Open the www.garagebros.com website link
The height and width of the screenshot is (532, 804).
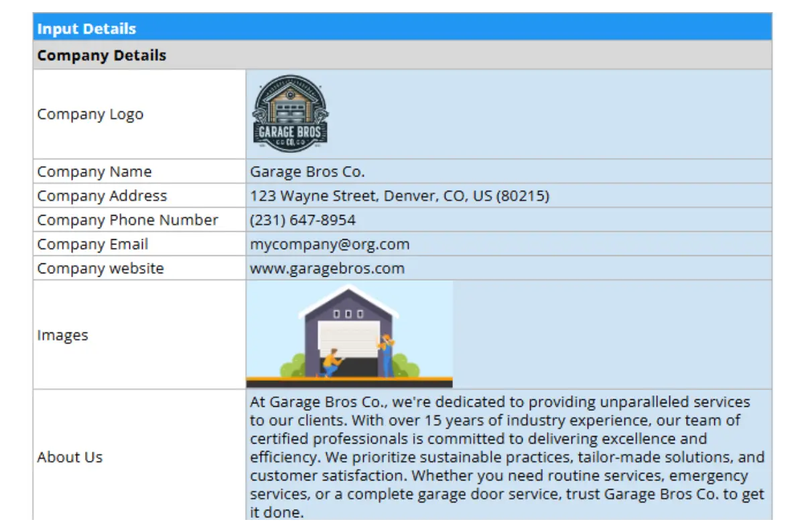(x=328, y=268)
